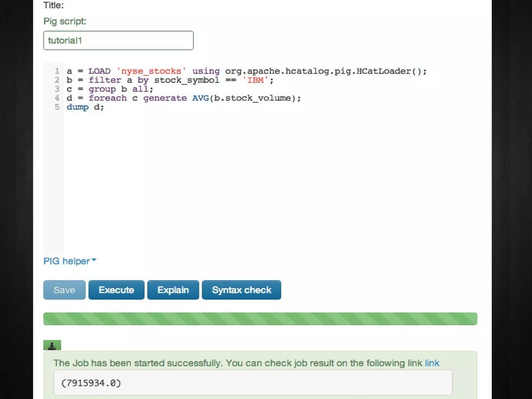The image size is (532, 399).
Task: Click the empty area of code editor
Action: 260,182
